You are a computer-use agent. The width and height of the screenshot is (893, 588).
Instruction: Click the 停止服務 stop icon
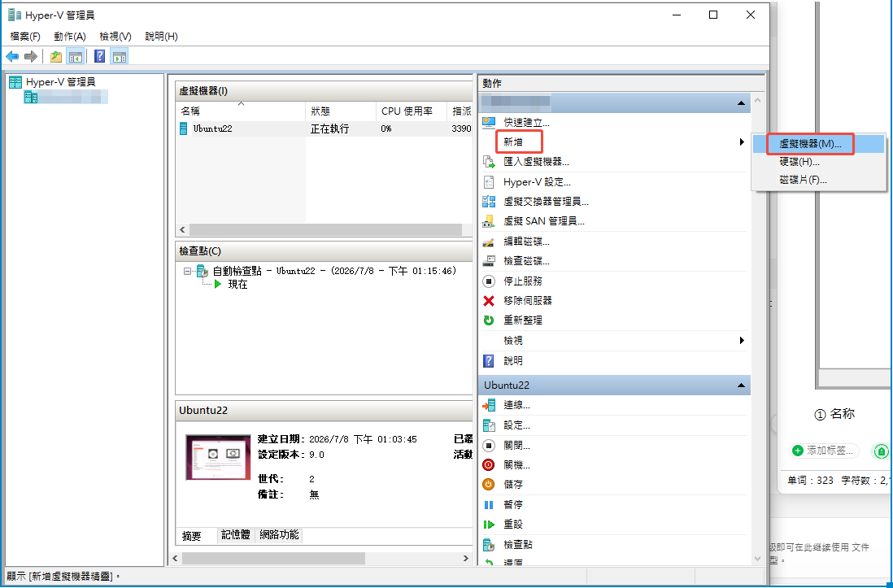(489, 281)
